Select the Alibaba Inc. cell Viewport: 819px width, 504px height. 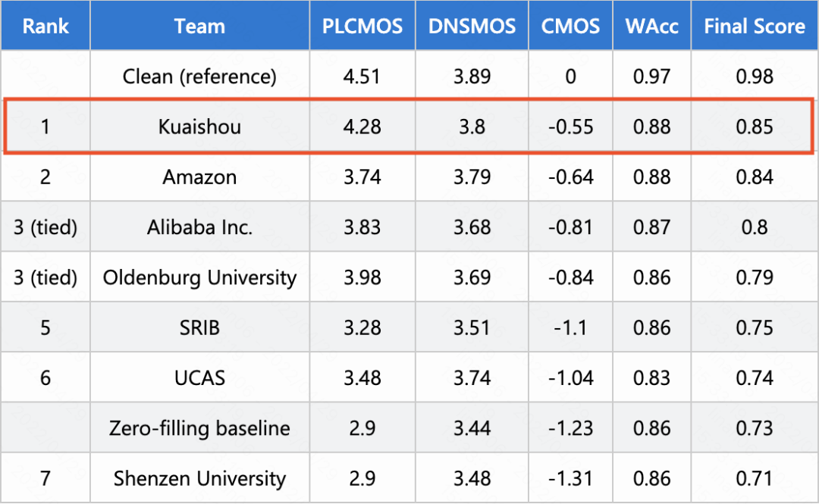click(x=199, y=227)
